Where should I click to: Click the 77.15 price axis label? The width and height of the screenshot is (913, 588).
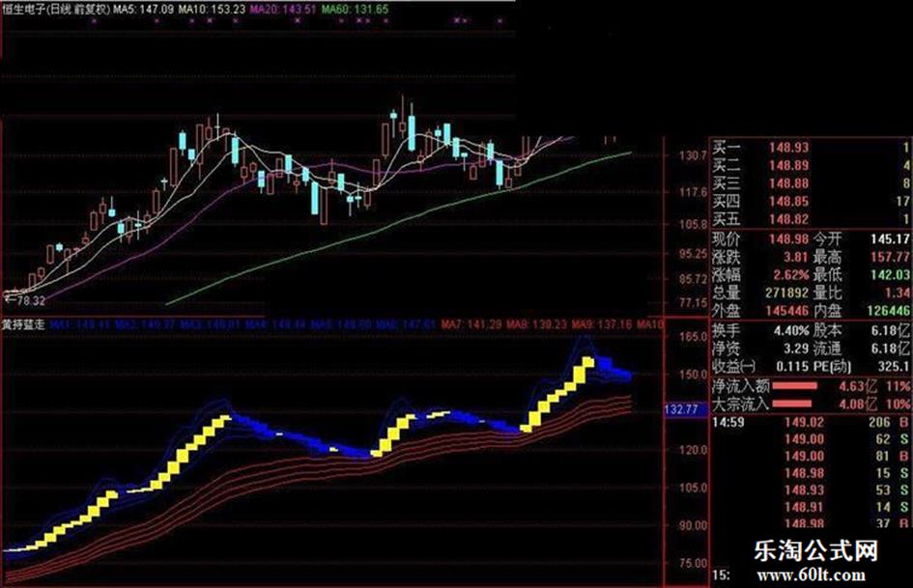pyautogui.click(x=693, y=303)
